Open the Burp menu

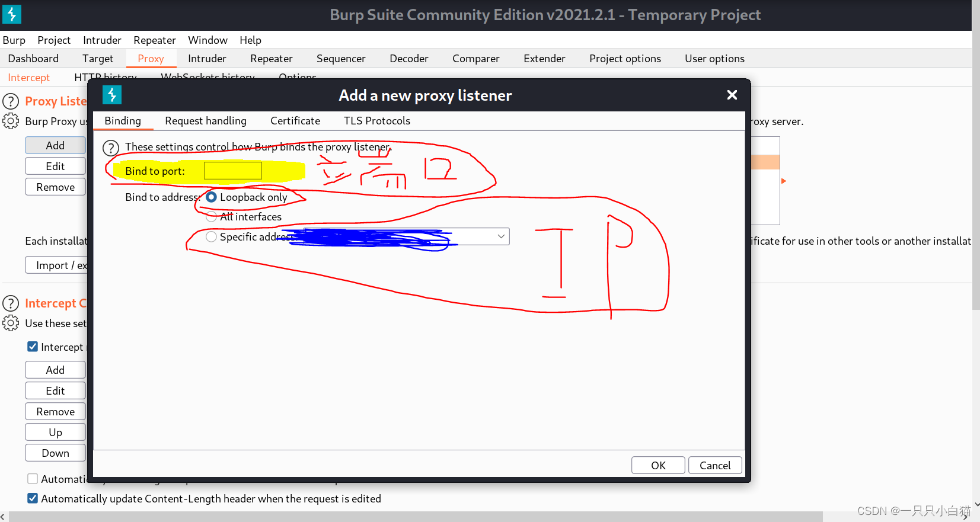(14, 40)
